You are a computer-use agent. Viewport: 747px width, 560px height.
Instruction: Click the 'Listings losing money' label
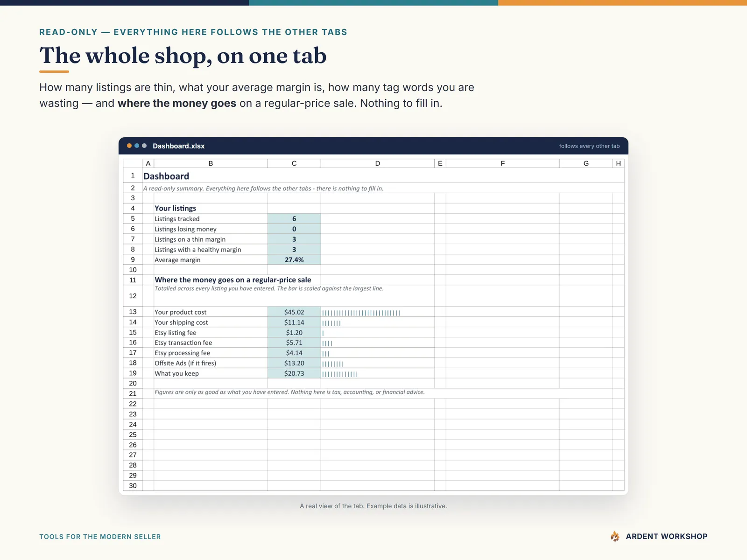(x=185, y=229)
